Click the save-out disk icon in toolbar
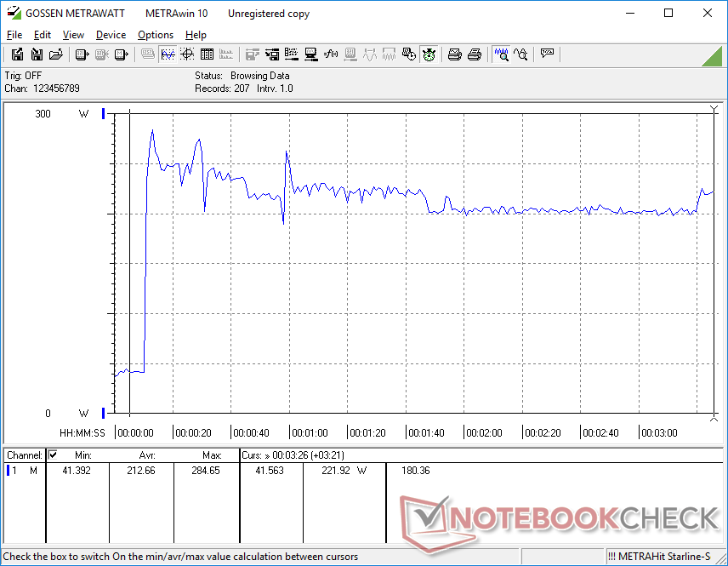 17,54
